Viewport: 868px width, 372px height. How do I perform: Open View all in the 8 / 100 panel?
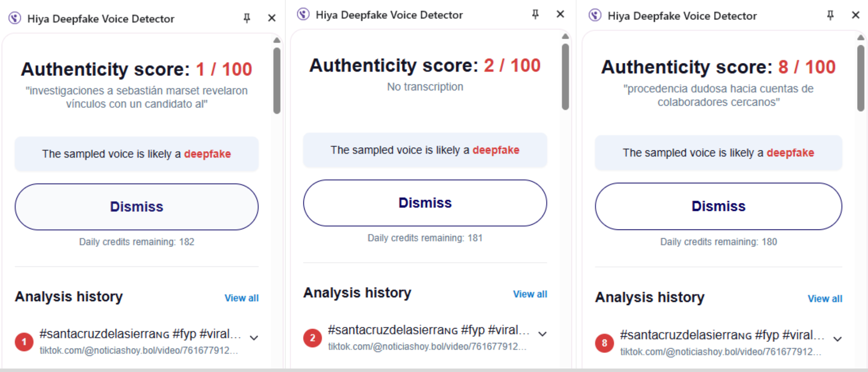click(x=825, y=299)
